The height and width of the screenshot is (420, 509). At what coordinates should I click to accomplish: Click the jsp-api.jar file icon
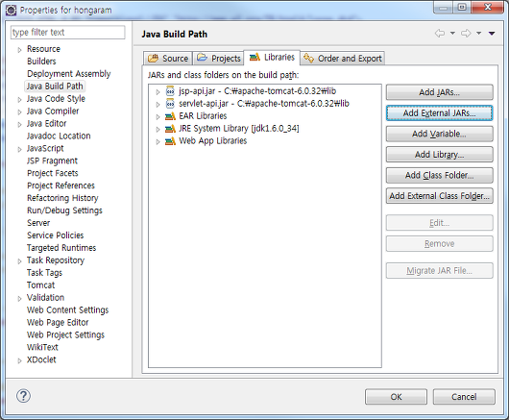[x=170, y=91]
